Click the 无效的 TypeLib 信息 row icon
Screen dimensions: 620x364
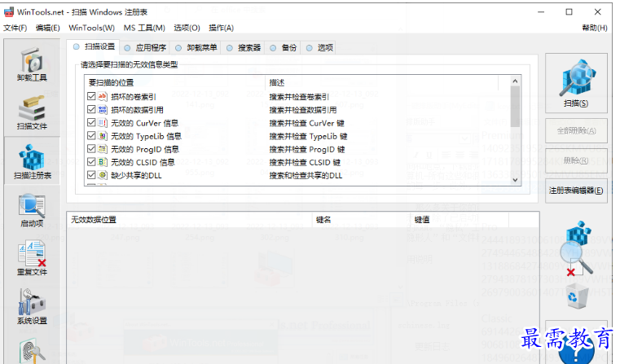(x=103, y=136)
